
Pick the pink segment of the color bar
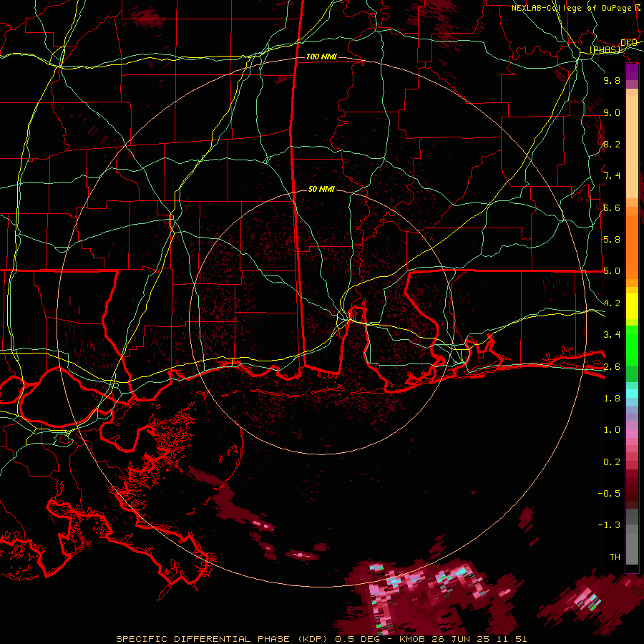point(632,434)
